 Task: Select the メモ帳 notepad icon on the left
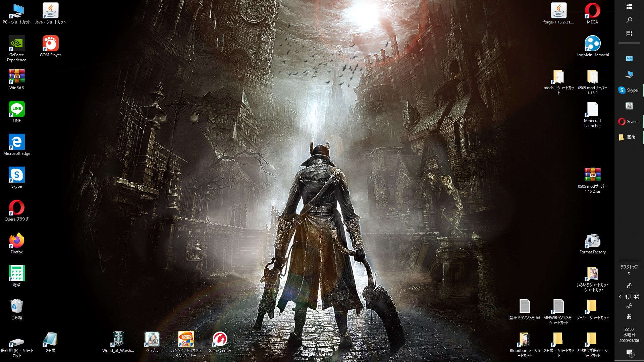50,342
